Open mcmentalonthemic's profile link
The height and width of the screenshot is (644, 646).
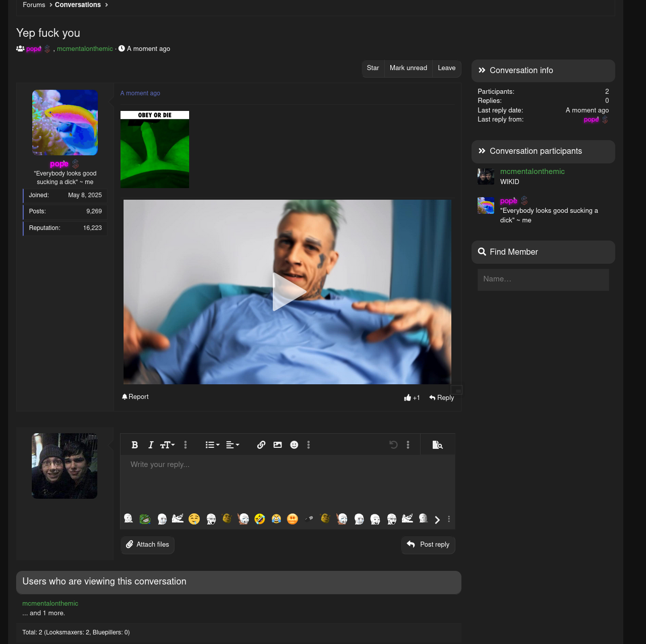pyautogui.click(x=532, y=172)
